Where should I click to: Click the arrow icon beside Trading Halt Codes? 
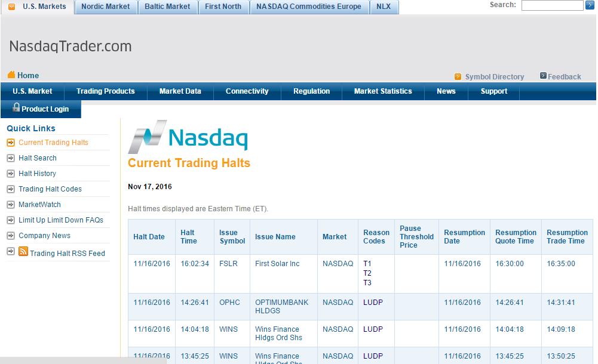(11, 189)
